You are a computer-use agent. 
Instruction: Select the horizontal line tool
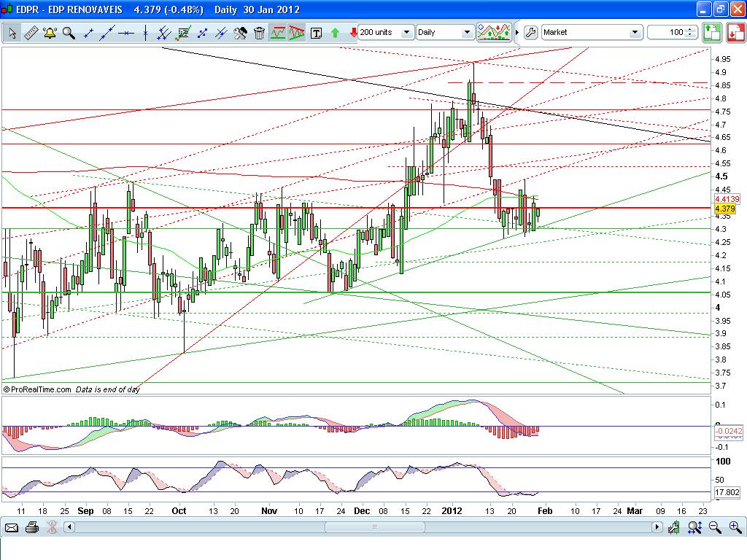[126, 33]
